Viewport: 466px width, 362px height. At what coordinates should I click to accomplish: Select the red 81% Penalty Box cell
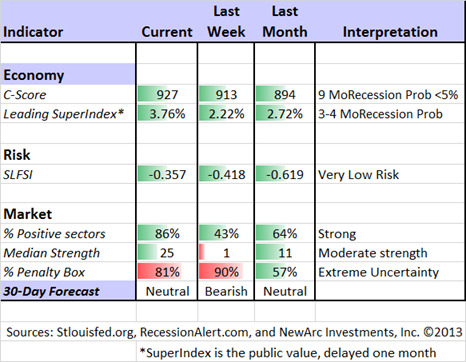click(167, 272)
